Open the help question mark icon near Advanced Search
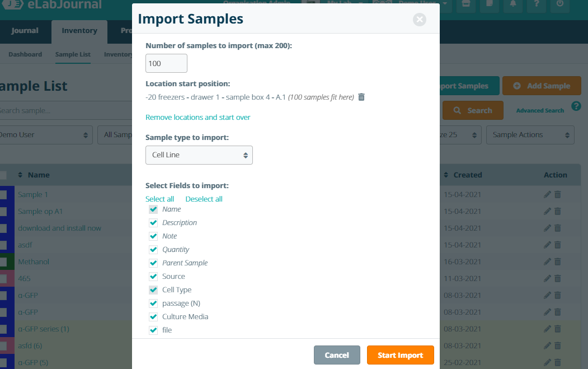 pos(576,106)
